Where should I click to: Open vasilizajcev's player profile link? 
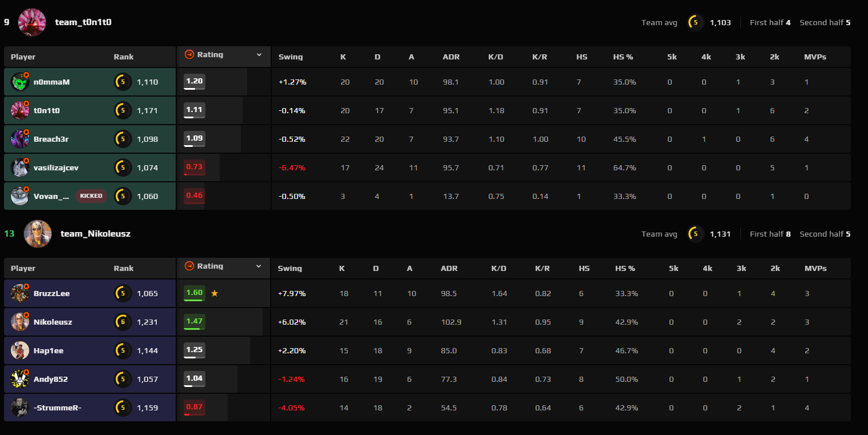tap(56, 168)
